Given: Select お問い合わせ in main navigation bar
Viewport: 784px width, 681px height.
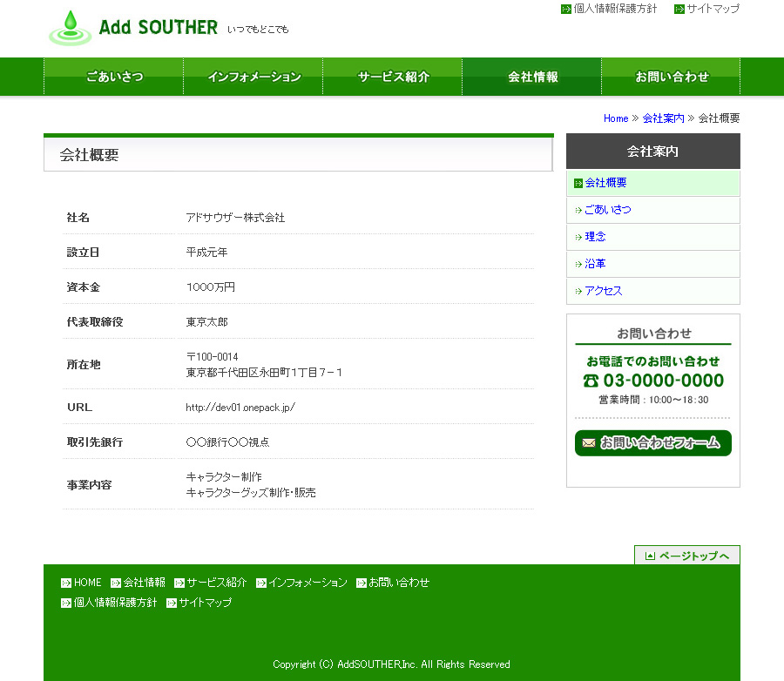Looking at the screenshot, I should (671, 77).
